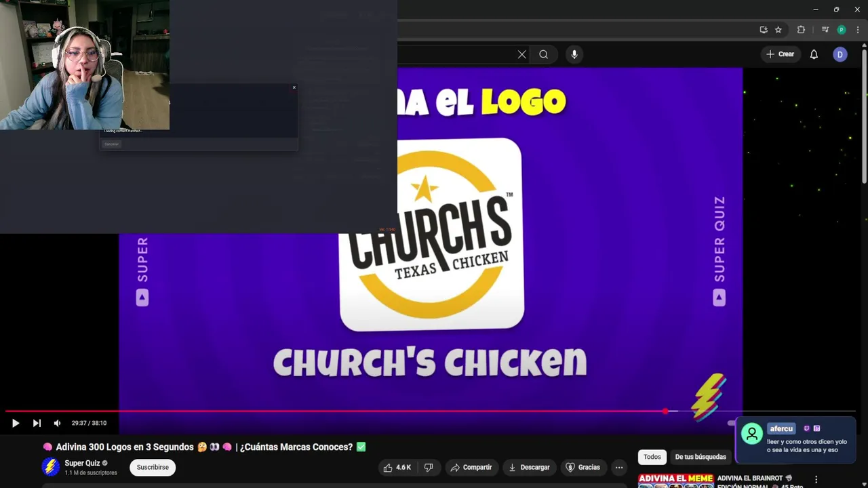Click the afercu chat user avatar
The width and height of the screenshot is (868, 488).
pos(751,434)
